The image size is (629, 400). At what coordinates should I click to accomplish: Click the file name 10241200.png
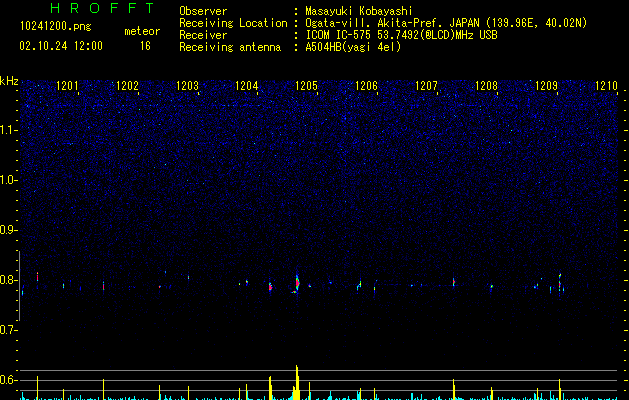point(55,27)
